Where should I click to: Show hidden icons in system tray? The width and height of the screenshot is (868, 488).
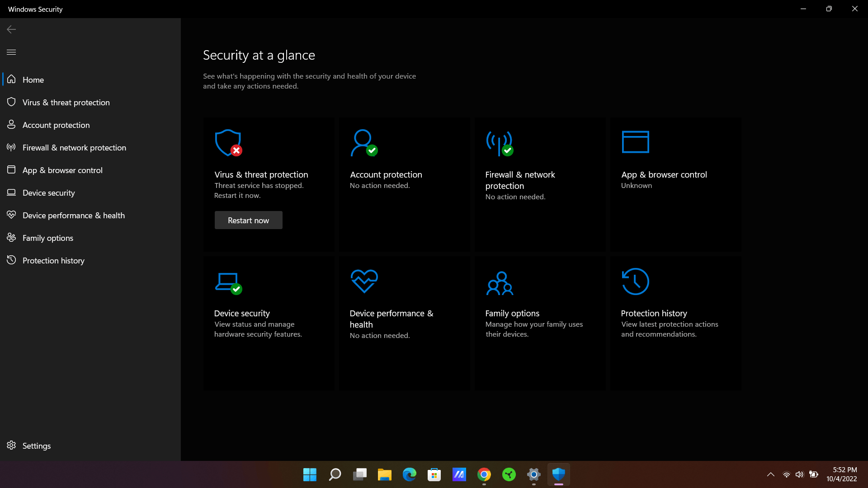[x=771, y=474]
